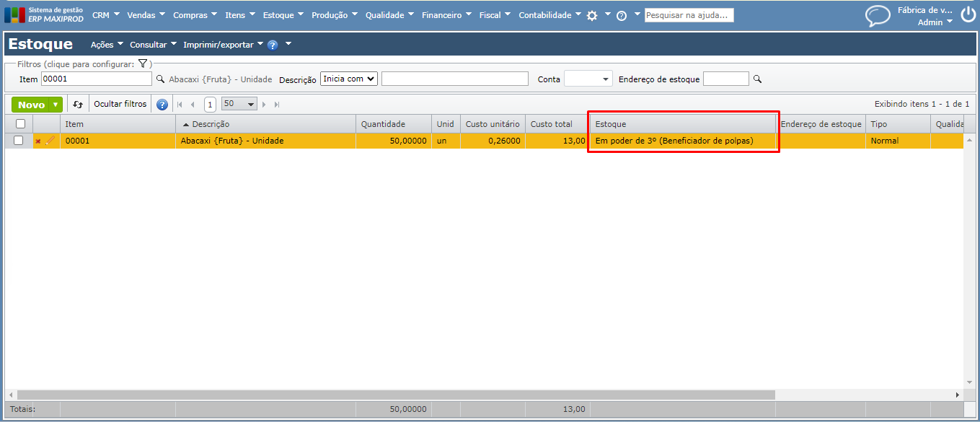Open the CRM menu
The width and height of the screenshot is (980, 422).
[106, 15]
